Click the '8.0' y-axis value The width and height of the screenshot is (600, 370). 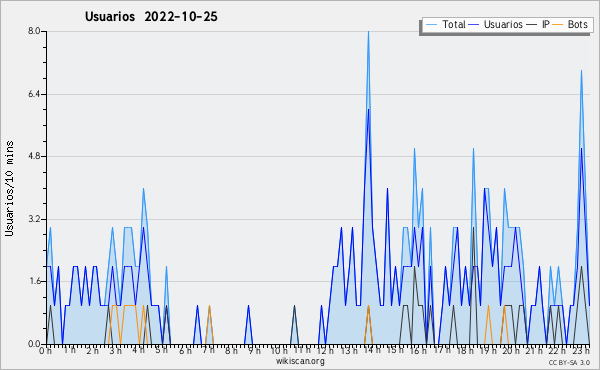pyautogui.click(x=34, y=31)
